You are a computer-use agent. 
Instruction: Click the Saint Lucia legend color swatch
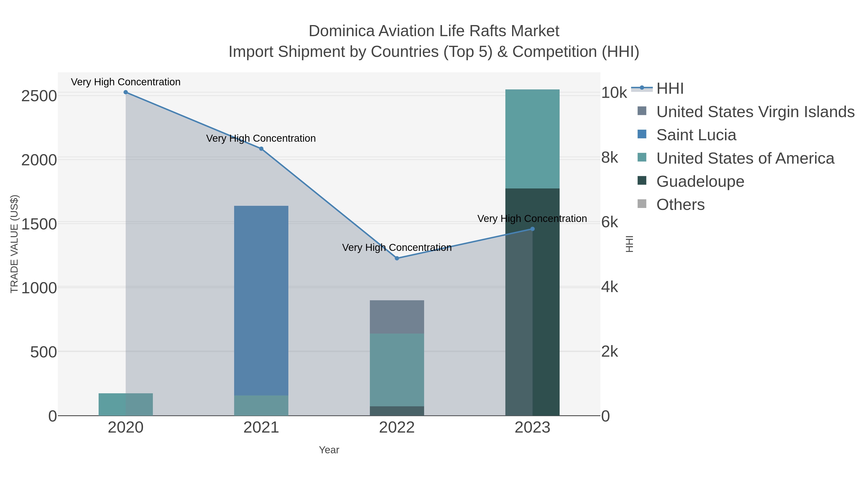642,134
